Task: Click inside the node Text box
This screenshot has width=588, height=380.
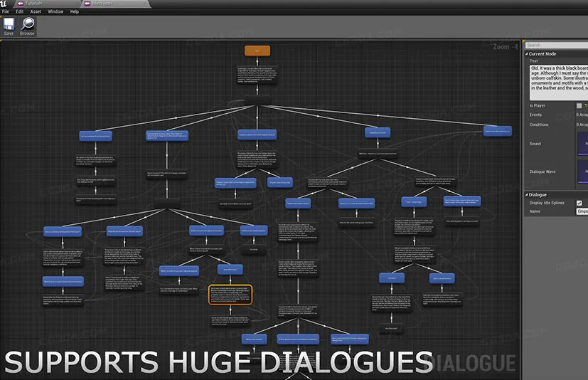Action: (x=559, y=83)
